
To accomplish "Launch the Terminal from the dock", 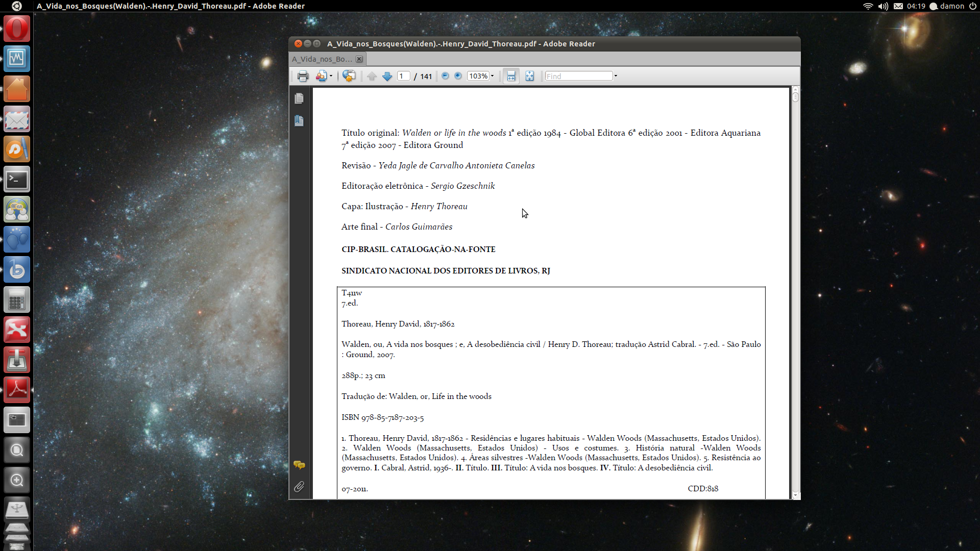I will tap(17, 179).
